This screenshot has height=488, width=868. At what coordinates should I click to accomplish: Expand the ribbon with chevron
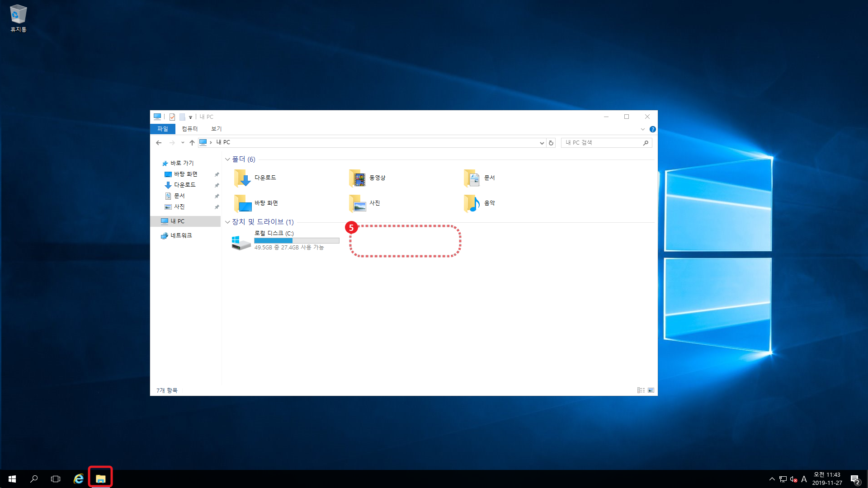pyautogui.click(x=643, y=129)
